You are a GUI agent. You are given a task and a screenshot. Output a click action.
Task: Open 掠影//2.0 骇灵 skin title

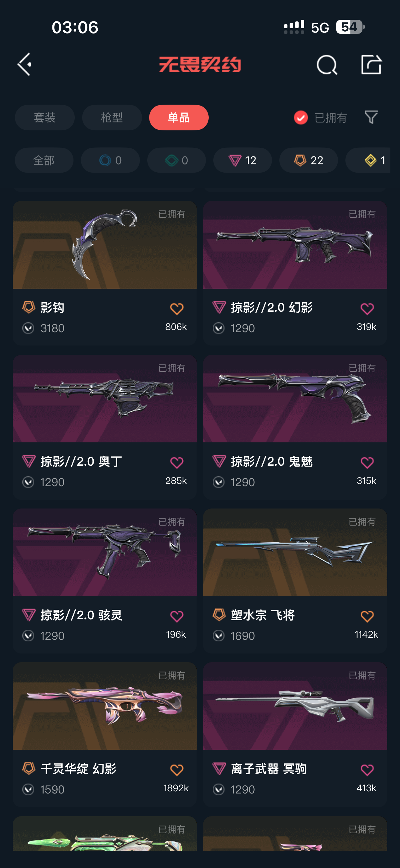click(x=81, y=615)
